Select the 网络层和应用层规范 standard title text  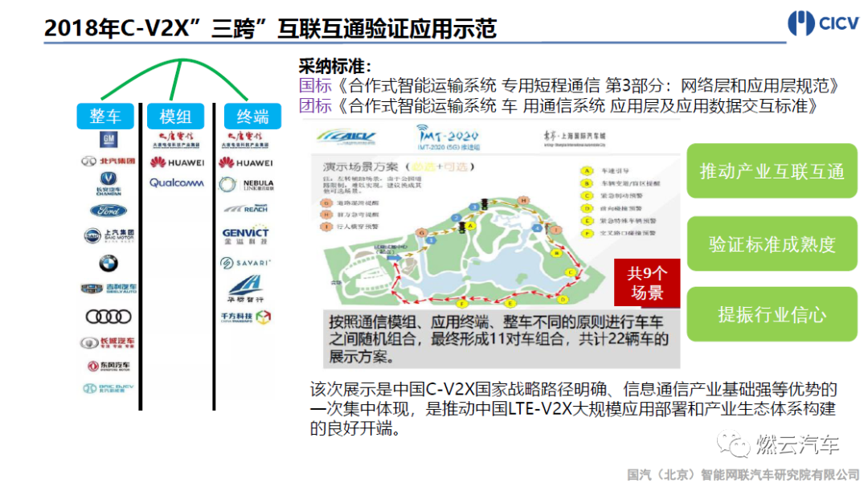point(755,86)
